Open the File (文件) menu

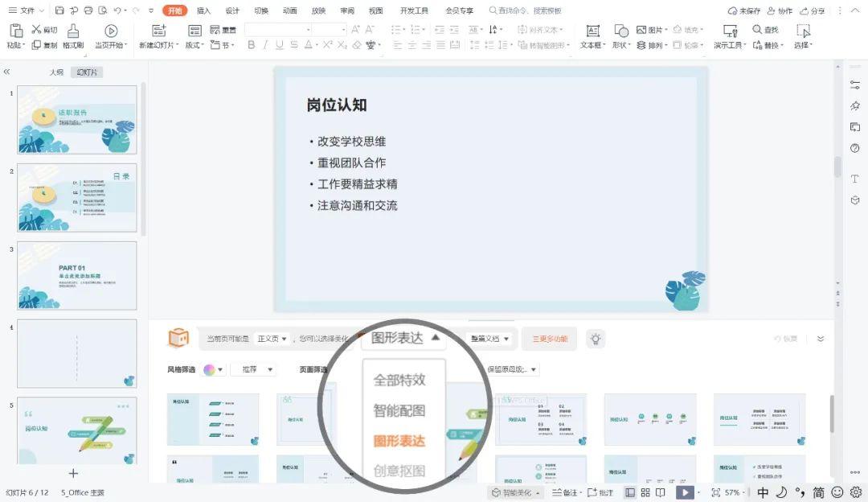tap(26, 10)
